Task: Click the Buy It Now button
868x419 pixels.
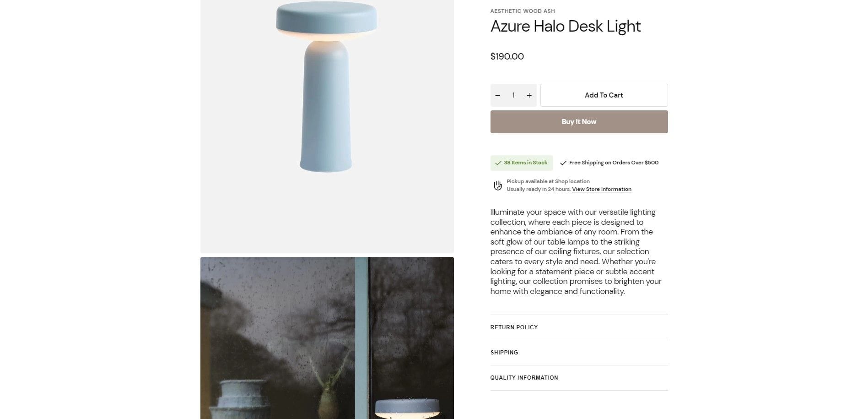Action: coord(579,122)
